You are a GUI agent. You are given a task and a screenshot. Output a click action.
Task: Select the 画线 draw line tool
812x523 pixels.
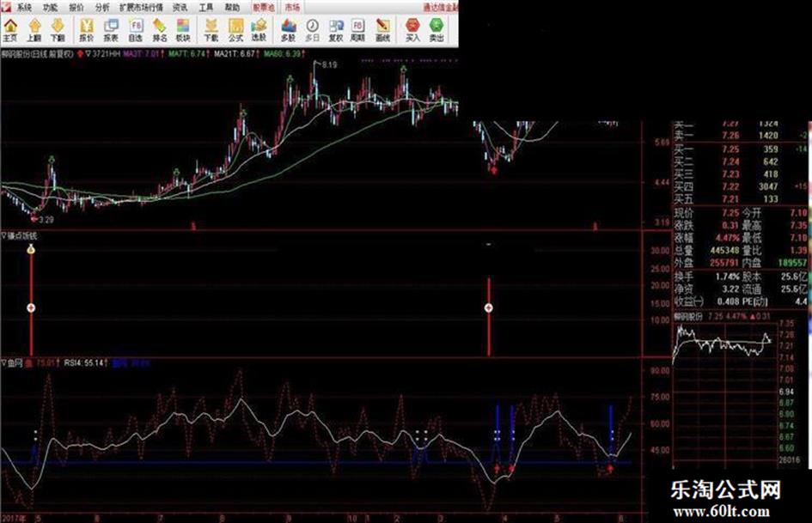[382, 30]
